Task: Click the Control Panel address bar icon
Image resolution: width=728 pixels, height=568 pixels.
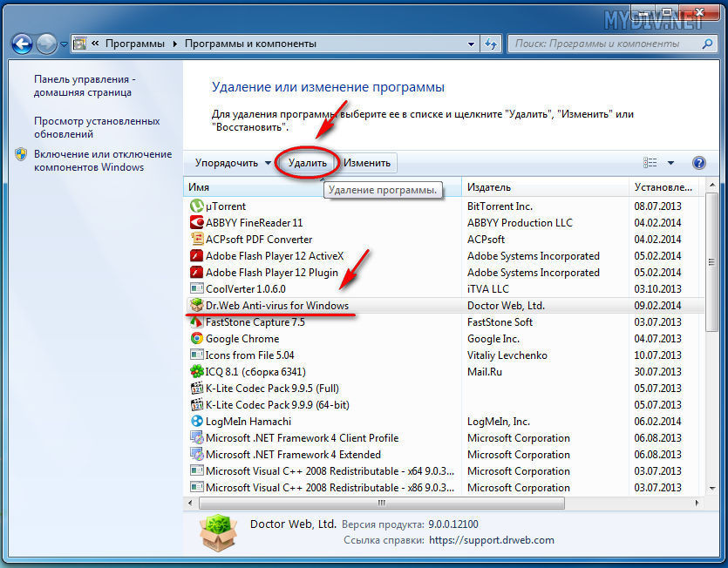Action: pos(80,44)
